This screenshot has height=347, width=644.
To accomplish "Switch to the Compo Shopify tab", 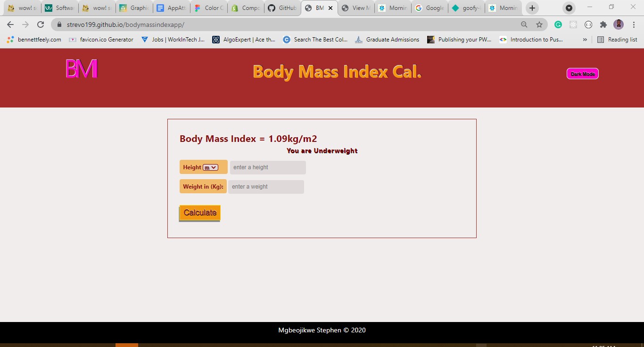I will pyautogui.click(x=246, y=8).
